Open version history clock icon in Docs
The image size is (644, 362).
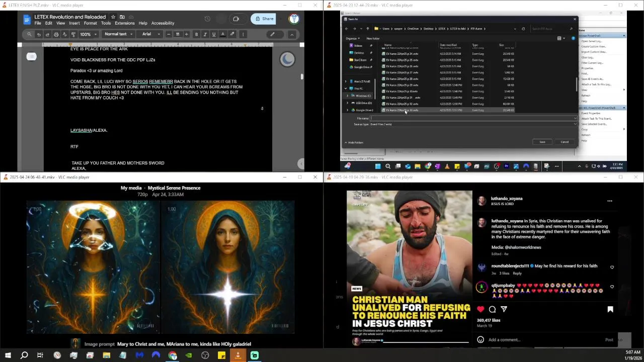pos(207,19)
